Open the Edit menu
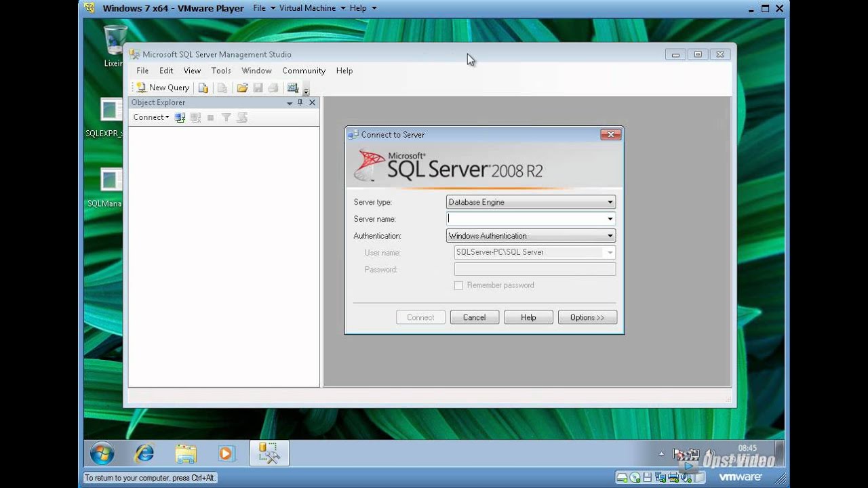 [166, 70]
